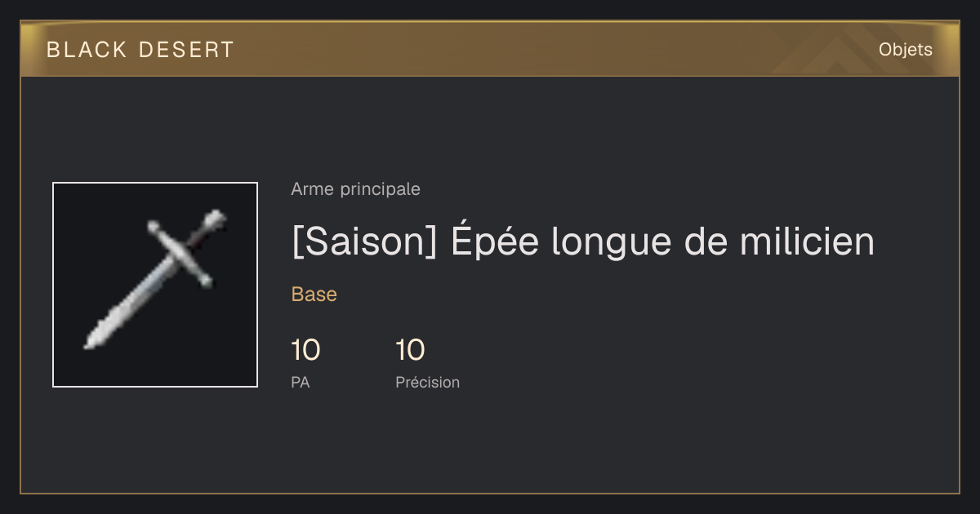Click the sword's pommel in the icon
This screenshot has width=980, height=514.
point(216,219)
